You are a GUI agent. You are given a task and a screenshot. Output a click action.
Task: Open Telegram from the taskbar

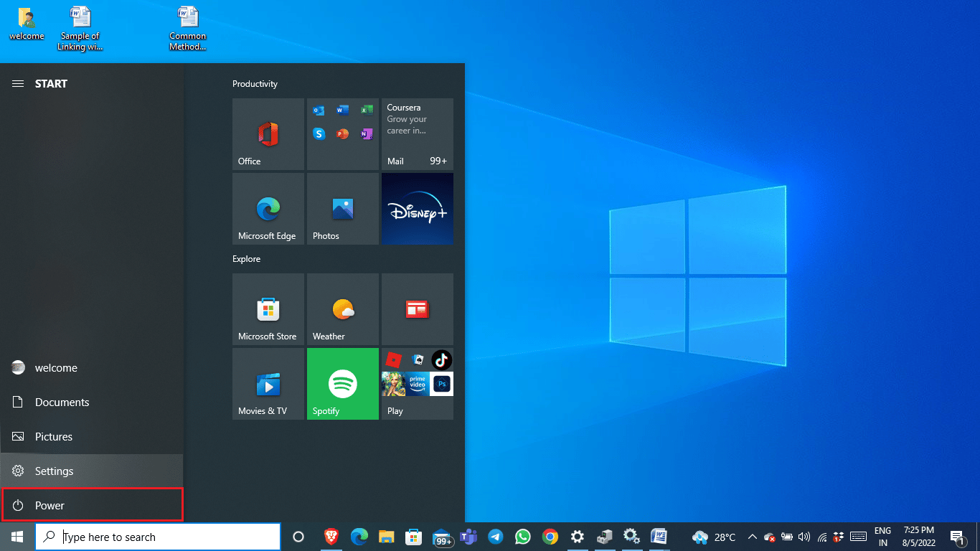[x=496, y=537]
